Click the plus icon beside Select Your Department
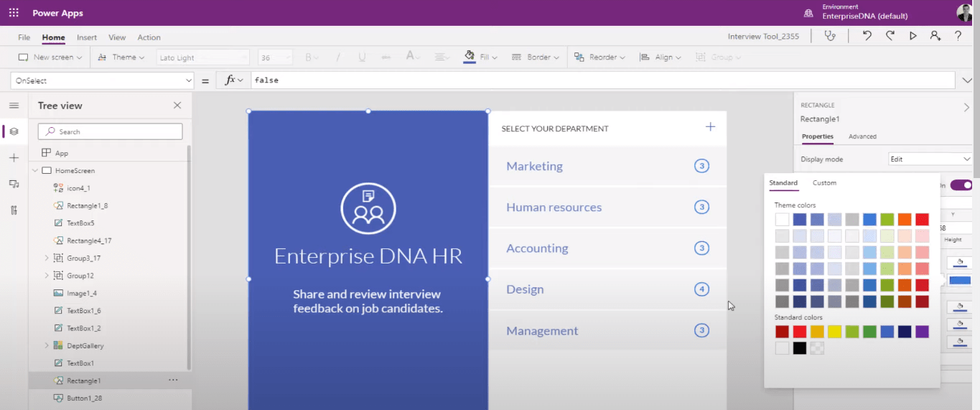This screenshot has width=980, height=410. (x=710, y=127)
